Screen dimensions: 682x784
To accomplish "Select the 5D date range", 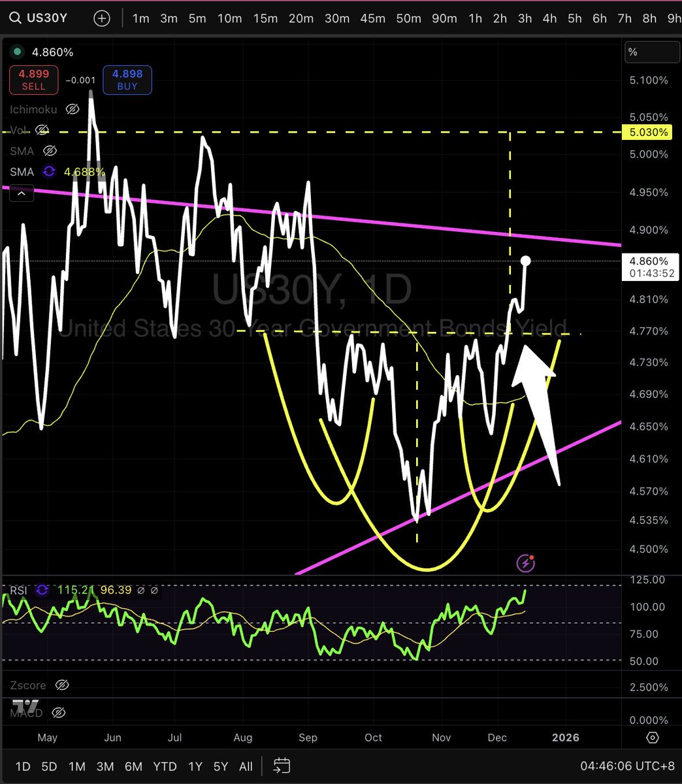I will [x=49, y=766].
